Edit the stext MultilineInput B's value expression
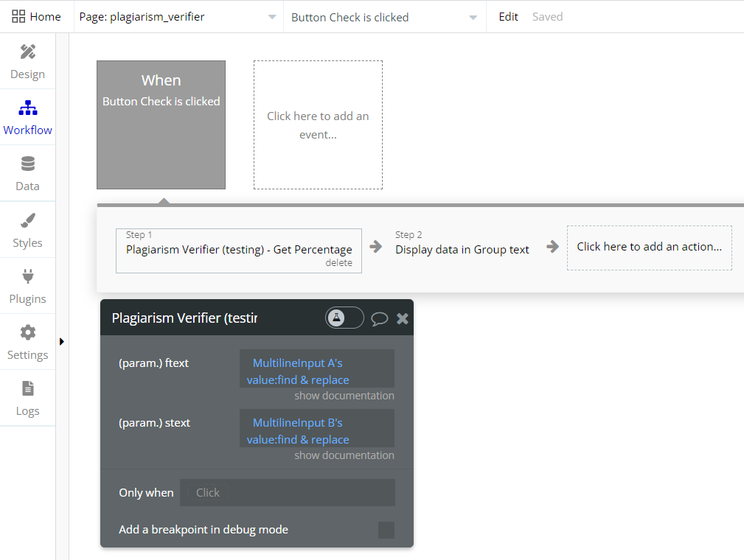This screenshot has width=744, height=560. 317,428
